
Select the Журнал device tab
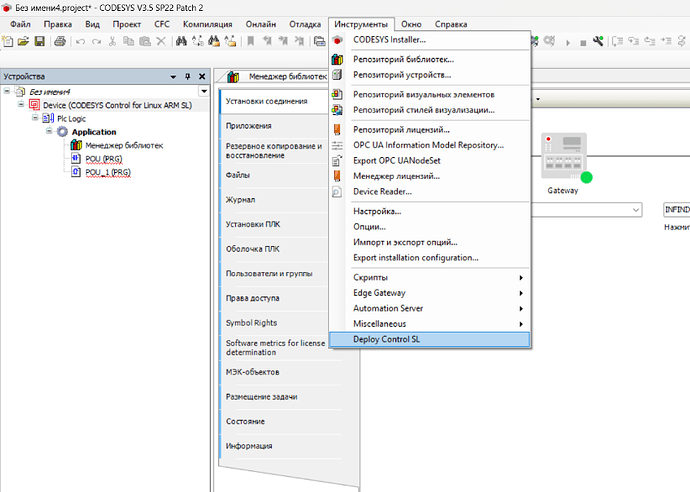[x=274, y=200]
